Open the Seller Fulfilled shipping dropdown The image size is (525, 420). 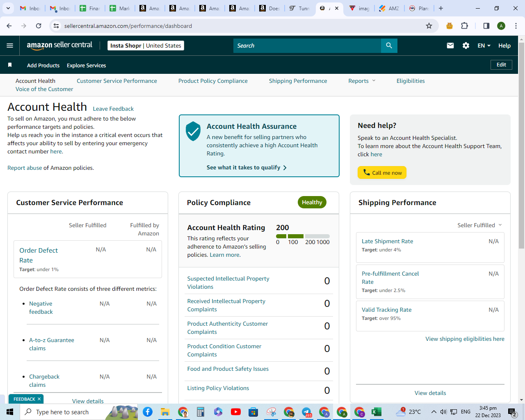(479, 225)
